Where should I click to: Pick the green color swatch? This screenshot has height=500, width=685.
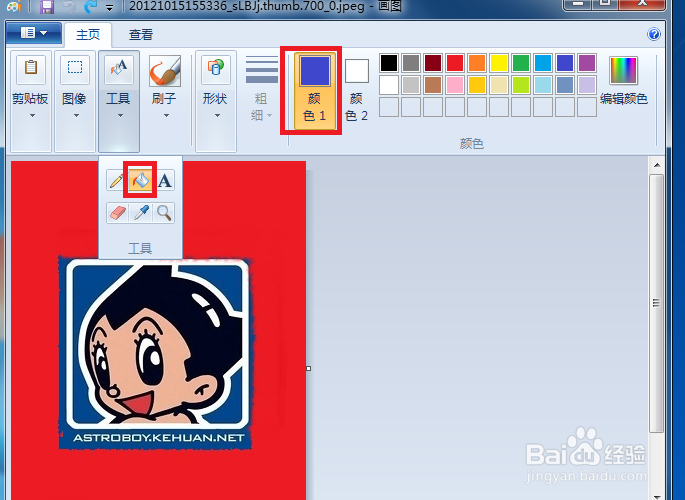click(521, 63)
